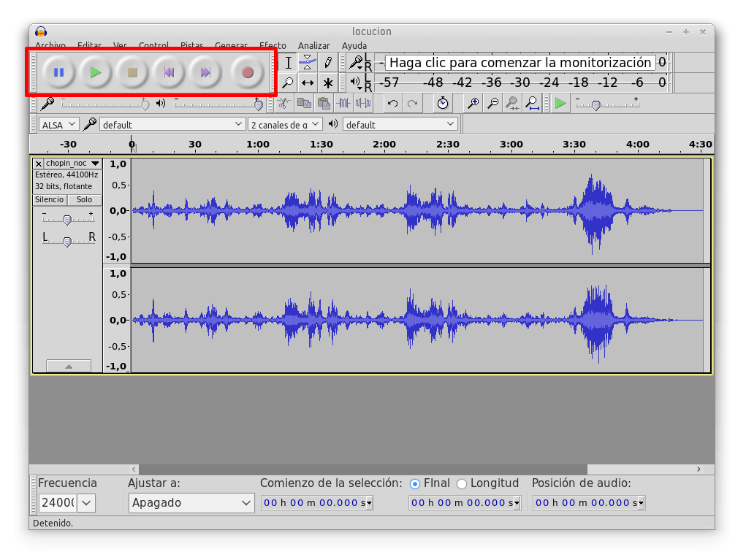Skip to end of the project
The height and width of the screenshot is (560, 746).
click(x=205, y=72)
